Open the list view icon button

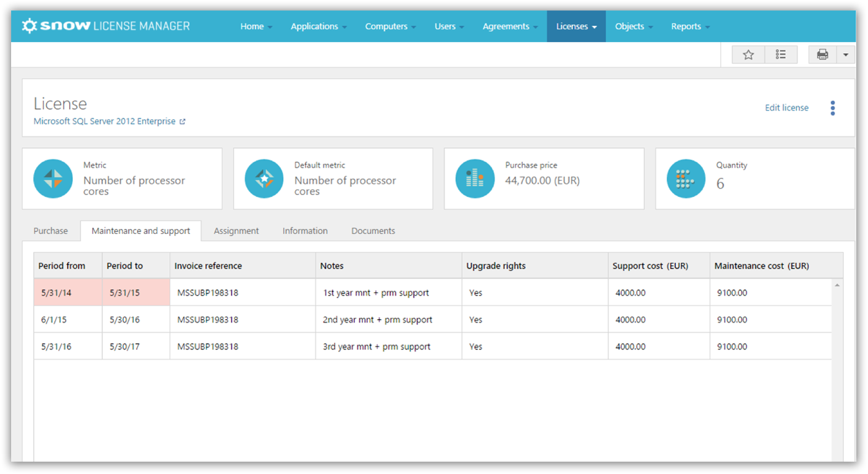click(x=781, y=55)
